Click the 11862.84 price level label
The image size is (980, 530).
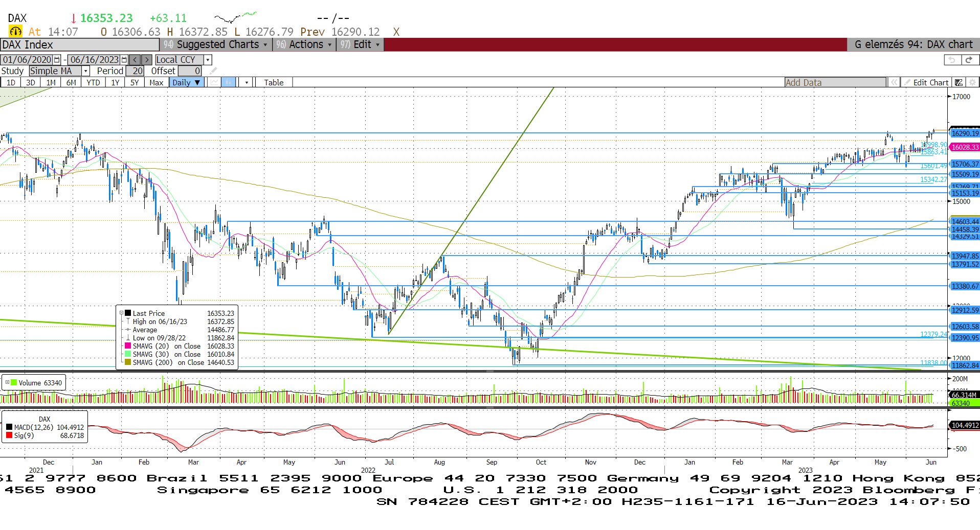[x=965, y=365]
